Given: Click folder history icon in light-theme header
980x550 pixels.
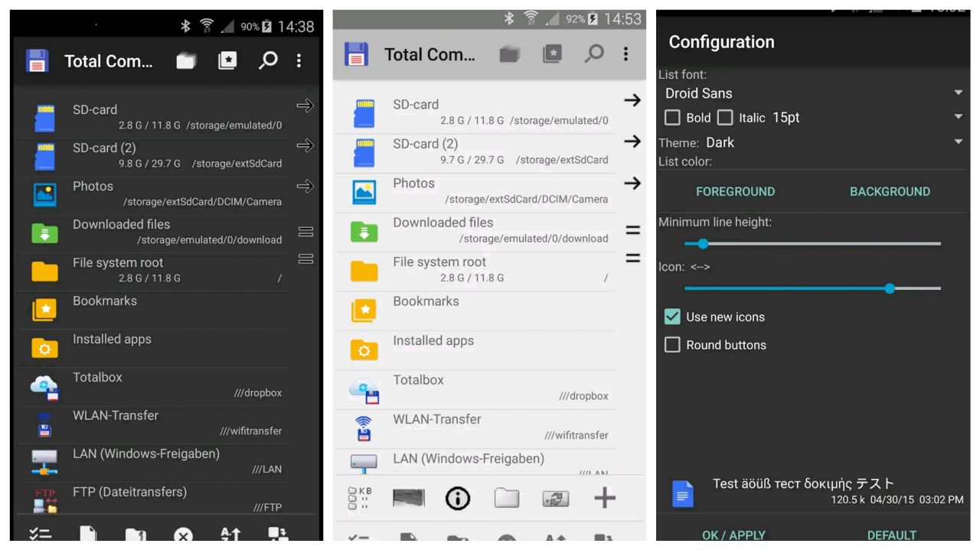Looking at the screenshot, I should (x=510, y=54).
